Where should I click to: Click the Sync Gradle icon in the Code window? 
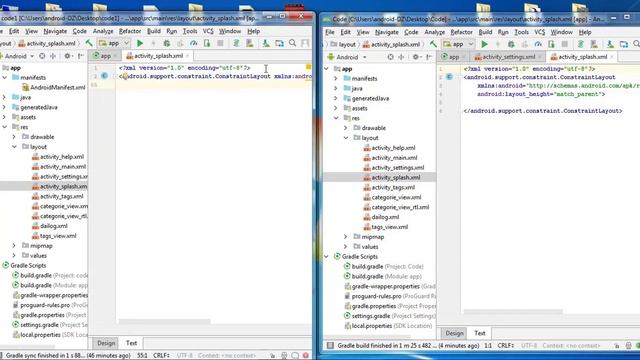581,44
